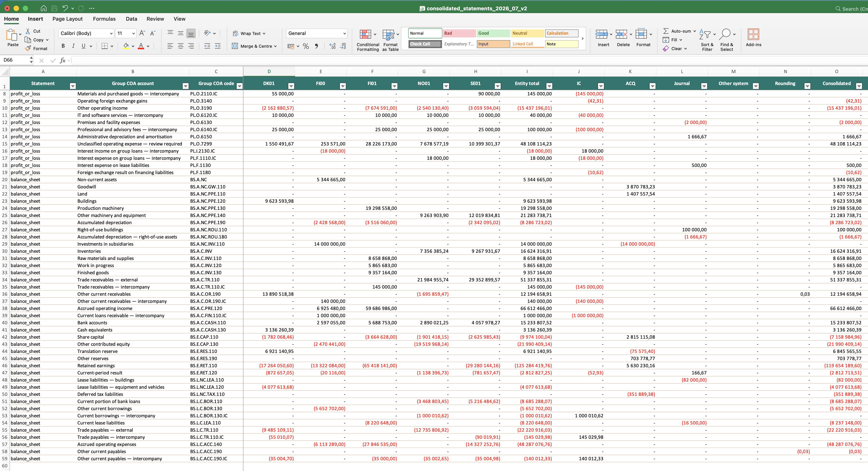Image resolution: width=868 pixels, height=471 pixels.
Task: Toggle bottom vertical alignment
Action: coord(191,33)
